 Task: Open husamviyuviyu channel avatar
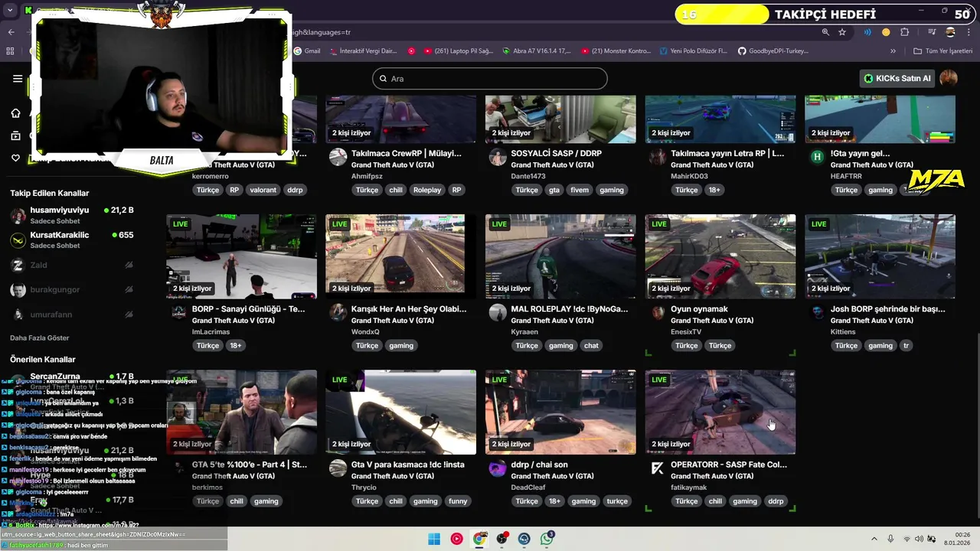pyautogui.click(x=18, y=215)
